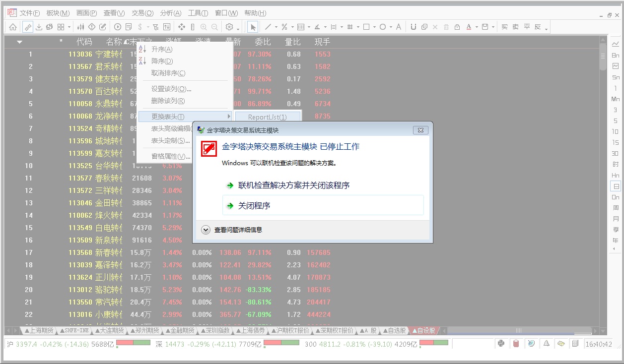
Task: Open the 文件(F) menu
Action: coord(30,13)
